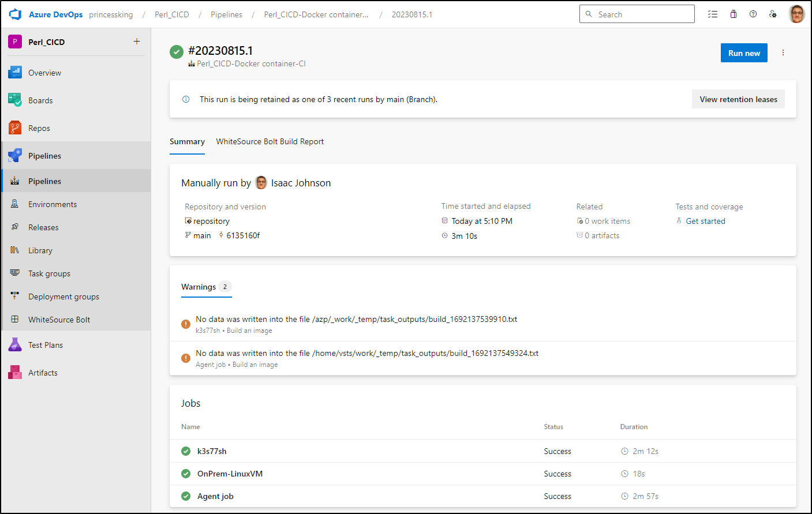This screenshot has height=514, width=812.
Task: Open Artifacts in the sidebar
Action: click(x=76, y=373)
